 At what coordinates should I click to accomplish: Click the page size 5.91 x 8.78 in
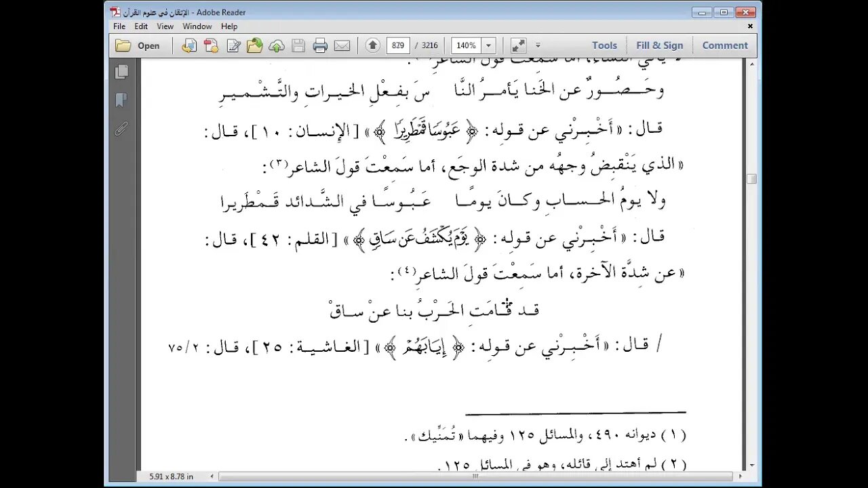click(171, 476)
